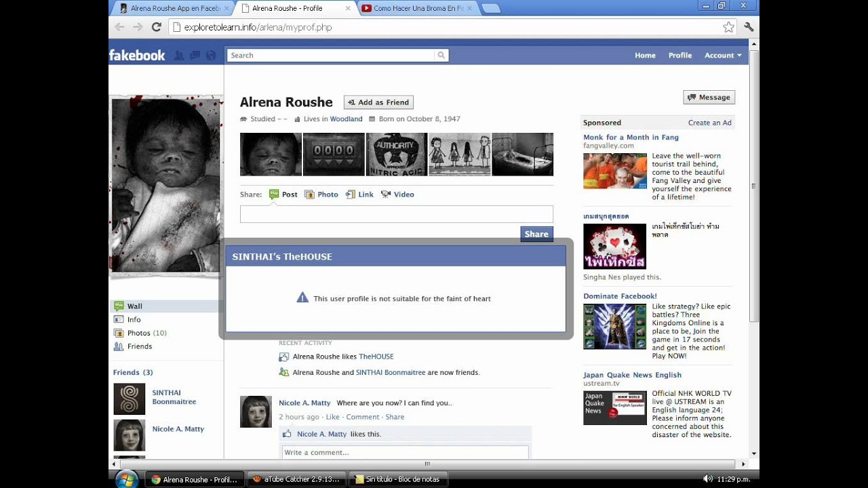
Task: Open Monk for a Month in Fang ad
Action: (x=631, y=137)
